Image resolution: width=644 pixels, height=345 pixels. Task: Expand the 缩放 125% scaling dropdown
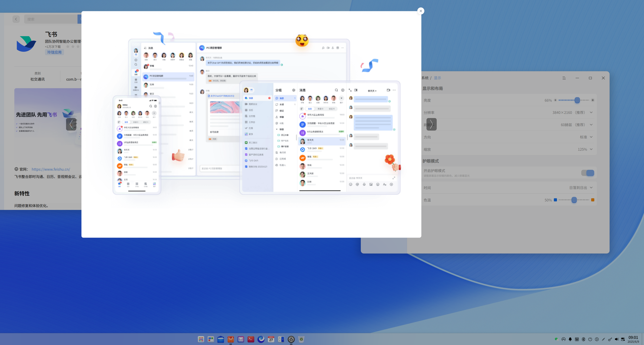tap(585, 149)
